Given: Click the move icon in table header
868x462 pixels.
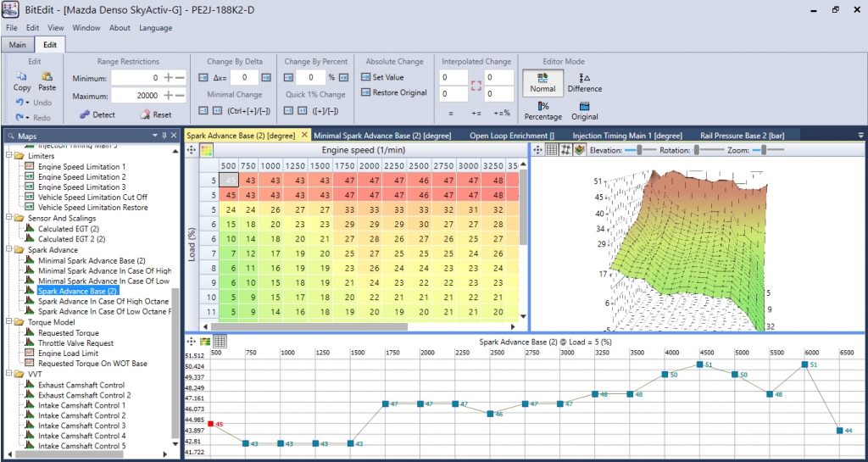Looking at the screenshot, I should click(x=191, y=150).
